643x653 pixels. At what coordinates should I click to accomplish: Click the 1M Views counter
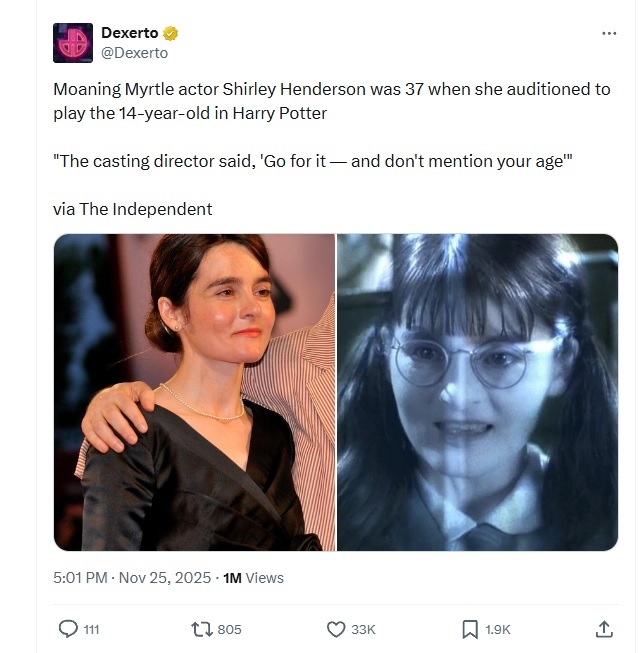click(253, 578)
